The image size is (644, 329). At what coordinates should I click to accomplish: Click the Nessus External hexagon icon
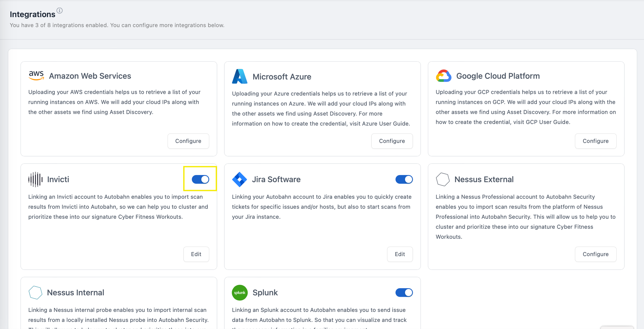(443, 179)
